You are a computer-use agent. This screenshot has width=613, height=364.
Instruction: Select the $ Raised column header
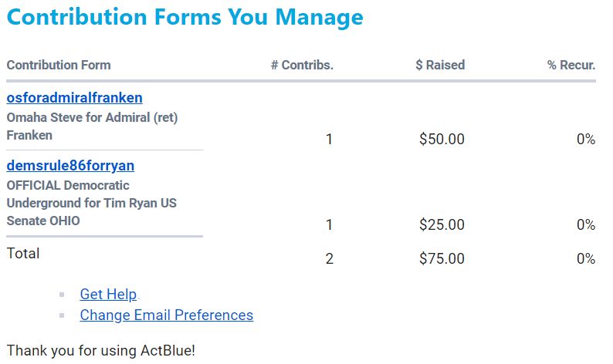(440, 65)
